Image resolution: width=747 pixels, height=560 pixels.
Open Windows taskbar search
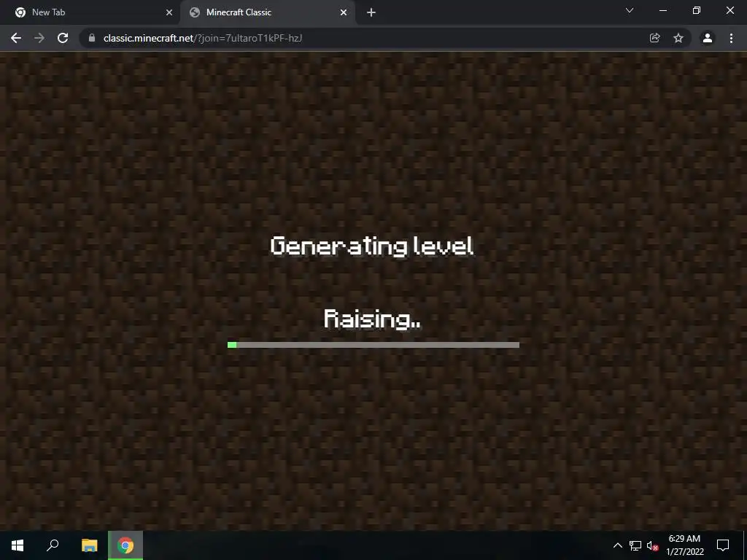point(53,545)
